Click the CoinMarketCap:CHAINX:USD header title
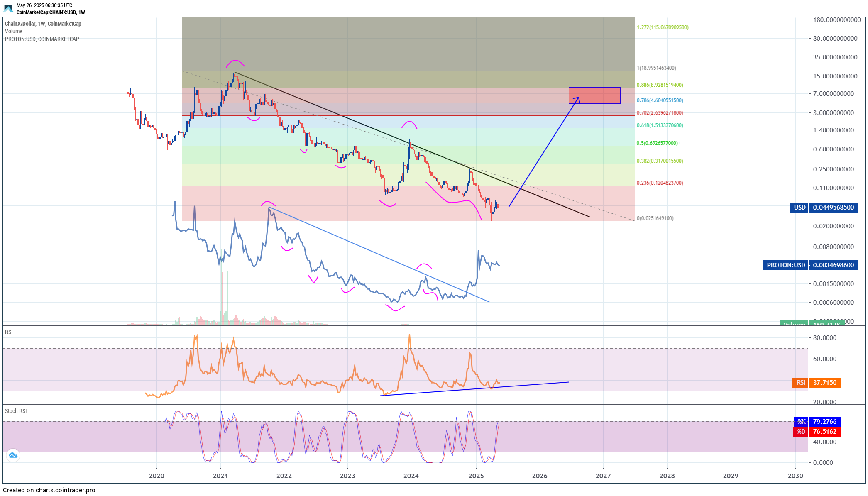The height and width of the screenshot is (496, 868). coord(51,12)
